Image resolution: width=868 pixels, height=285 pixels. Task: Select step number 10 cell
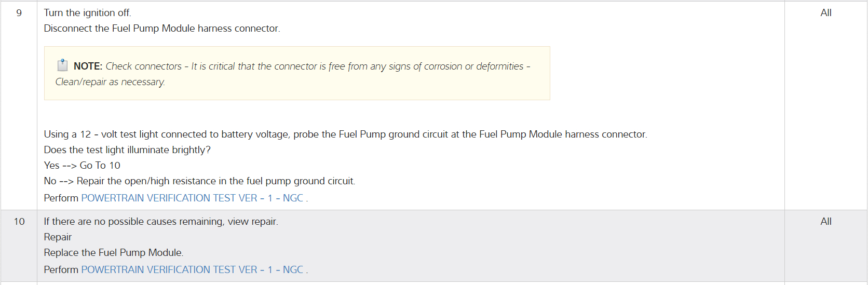pos(19,222)
